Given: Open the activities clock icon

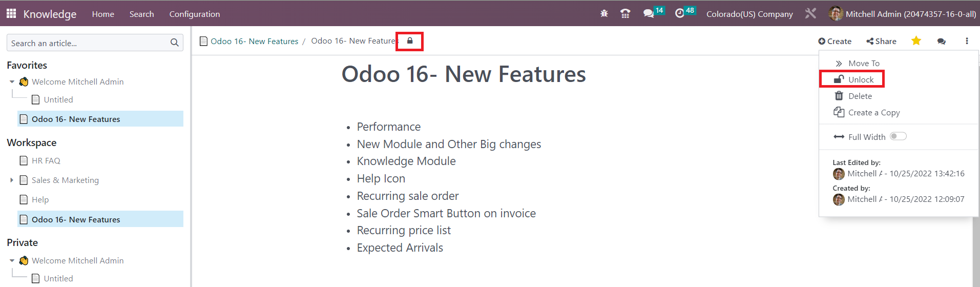Looking at the screenshot, I should tap(680, 14).
